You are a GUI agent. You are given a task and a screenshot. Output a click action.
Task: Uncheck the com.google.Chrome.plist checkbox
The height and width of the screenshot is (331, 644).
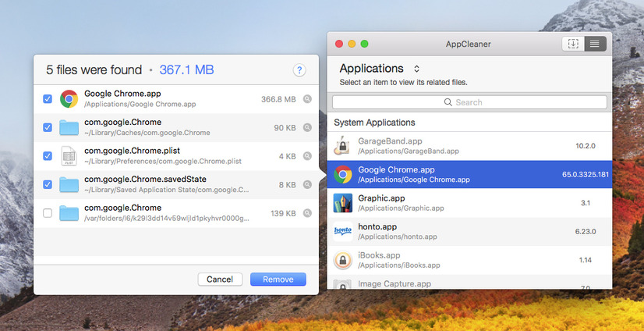48,156
